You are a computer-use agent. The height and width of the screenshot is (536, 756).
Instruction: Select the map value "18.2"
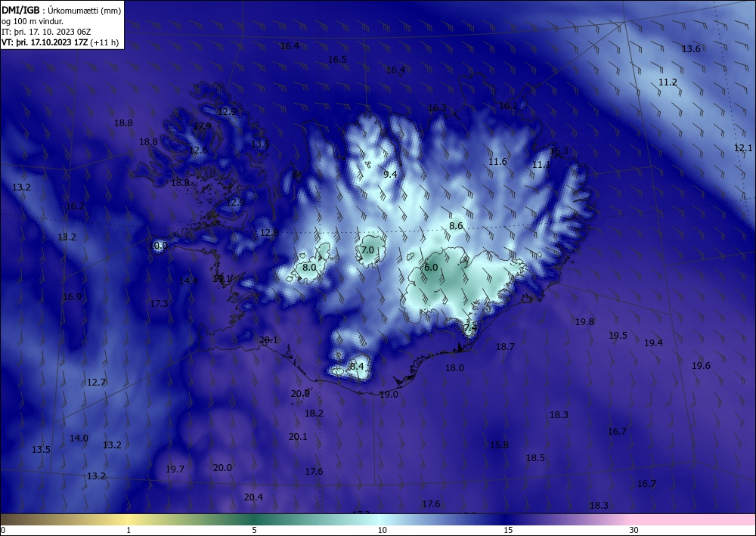(x=314, y=413)
